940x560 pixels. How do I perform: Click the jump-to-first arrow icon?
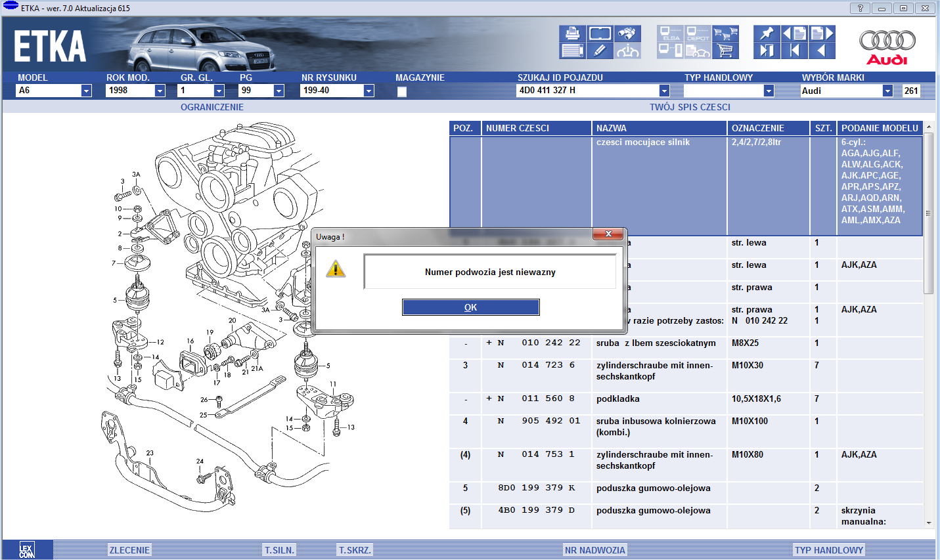tap(794, 51)
